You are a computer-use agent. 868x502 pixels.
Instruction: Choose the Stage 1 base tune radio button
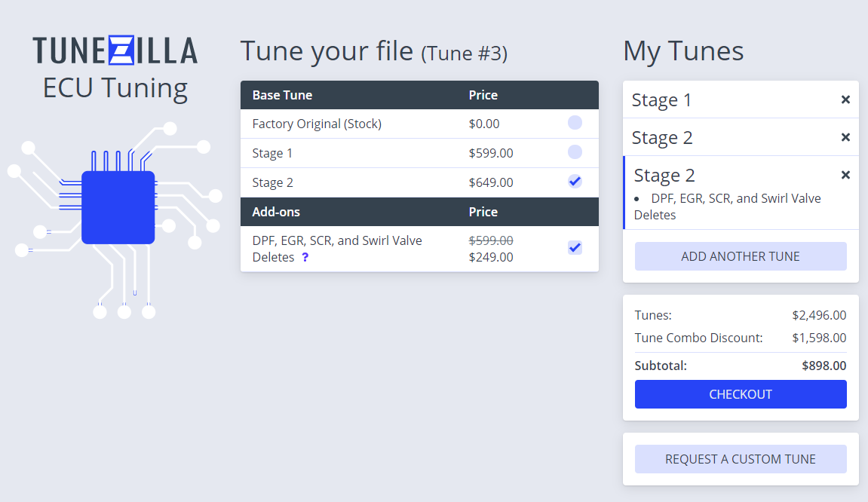tap(575, 152)
